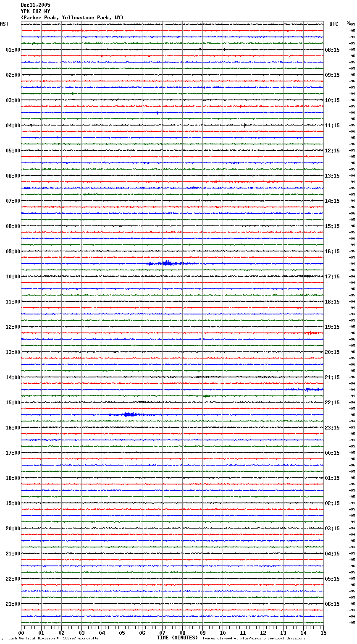Viewport: 357px width, 644px height.
Task: Click the small blue spike after 03:00 MST
Action: (x=157, y=113)
